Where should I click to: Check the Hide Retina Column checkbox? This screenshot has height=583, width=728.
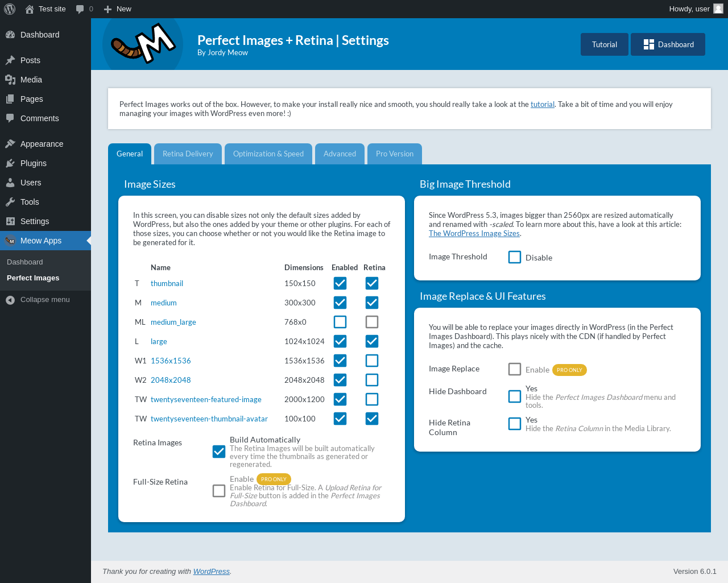[515, 424]
